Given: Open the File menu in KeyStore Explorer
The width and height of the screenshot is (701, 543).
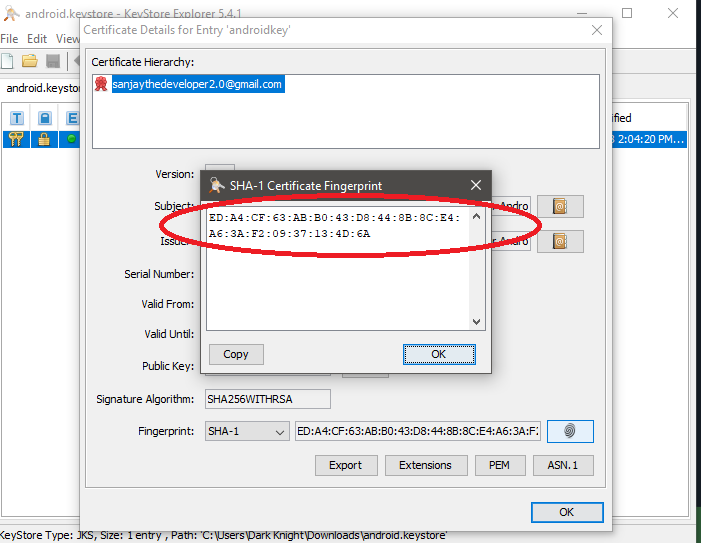Looking at the screenshot, I should point(9,39).
